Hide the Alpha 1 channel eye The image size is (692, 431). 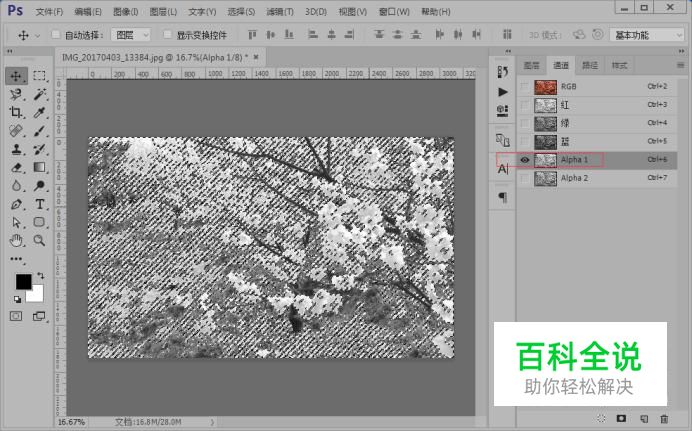tap(524, 160)
